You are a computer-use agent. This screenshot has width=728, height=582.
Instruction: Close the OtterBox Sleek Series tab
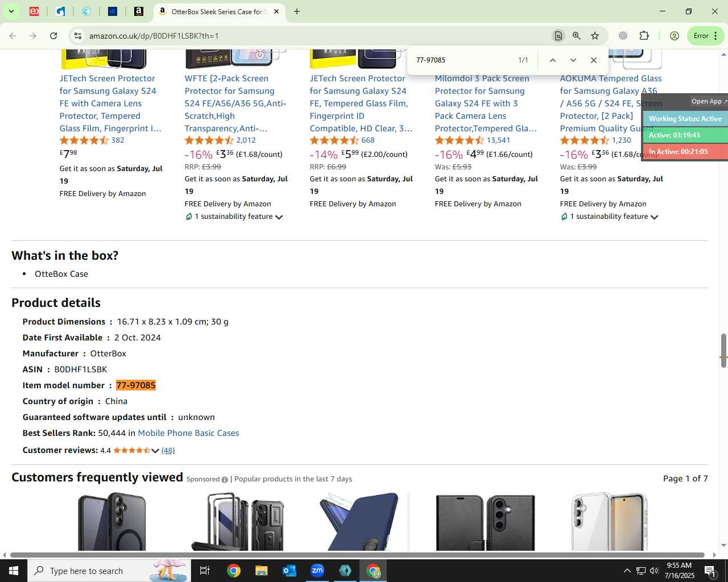[276, 11]
